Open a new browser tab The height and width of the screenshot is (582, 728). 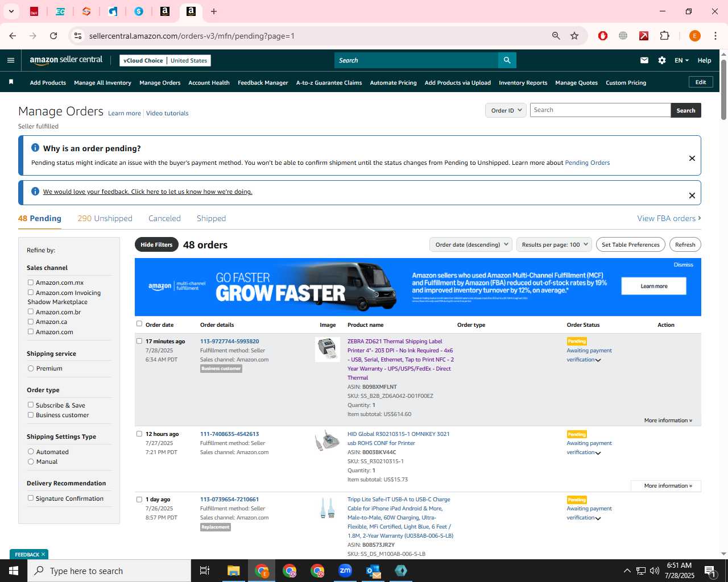coord(214,11)
